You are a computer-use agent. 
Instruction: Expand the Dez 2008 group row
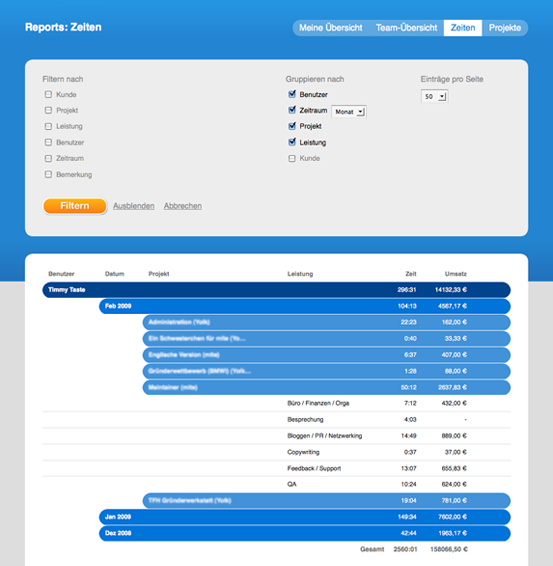coord(305,533)
